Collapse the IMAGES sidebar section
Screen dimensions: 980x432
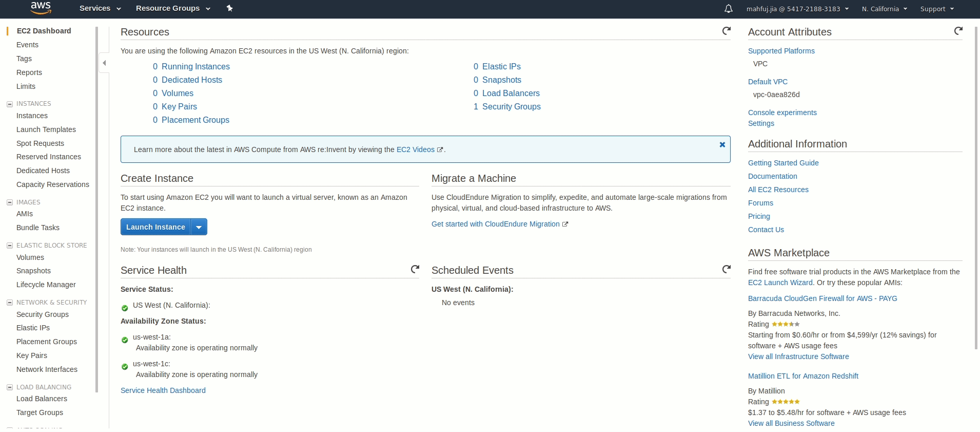(x=9, y=202)
